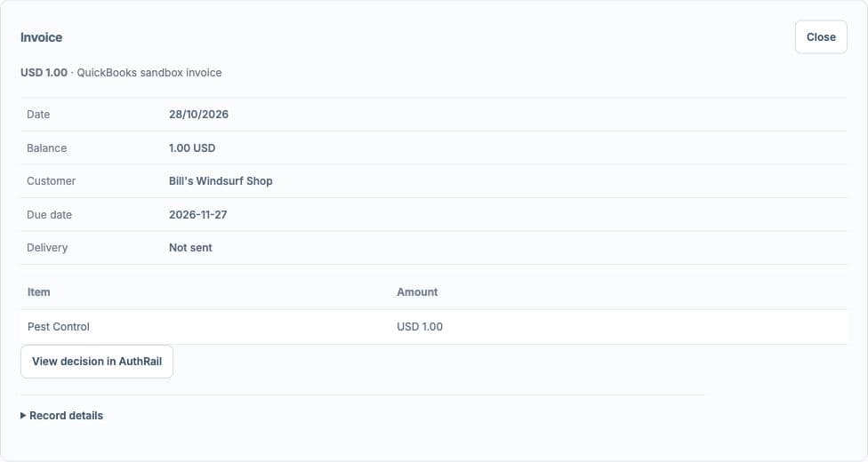Select the USD 1.00 summary amount
The image size is (868, 462).
click(x=44, y=73)
